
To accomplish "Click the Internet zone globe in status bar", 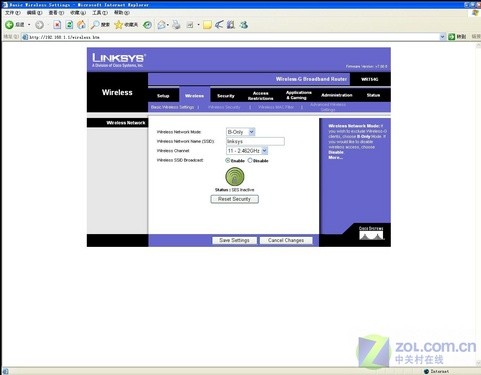I will pyautogui.click(x=426, y=371).
